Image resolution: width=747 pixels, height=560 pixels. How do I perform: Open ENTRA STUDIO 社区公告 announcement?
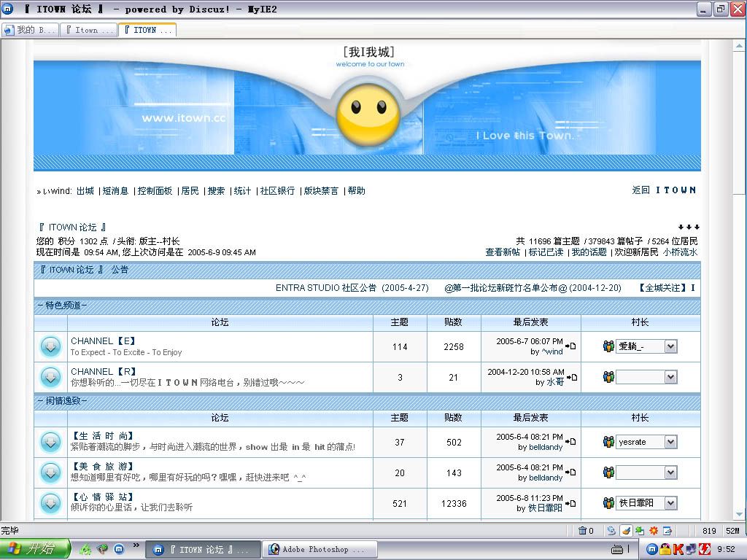(352, 288)
